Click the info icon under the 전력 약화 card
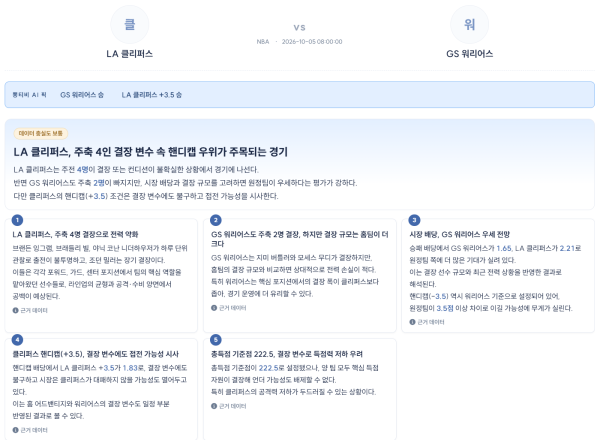This screenshot has width=600, height=440. [15, 310]
